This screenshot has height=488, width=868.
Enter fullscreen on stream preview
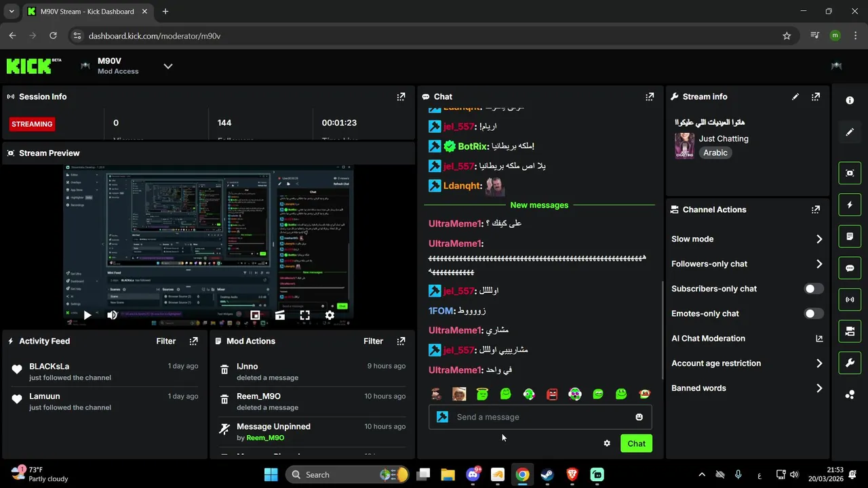[304, 315]
